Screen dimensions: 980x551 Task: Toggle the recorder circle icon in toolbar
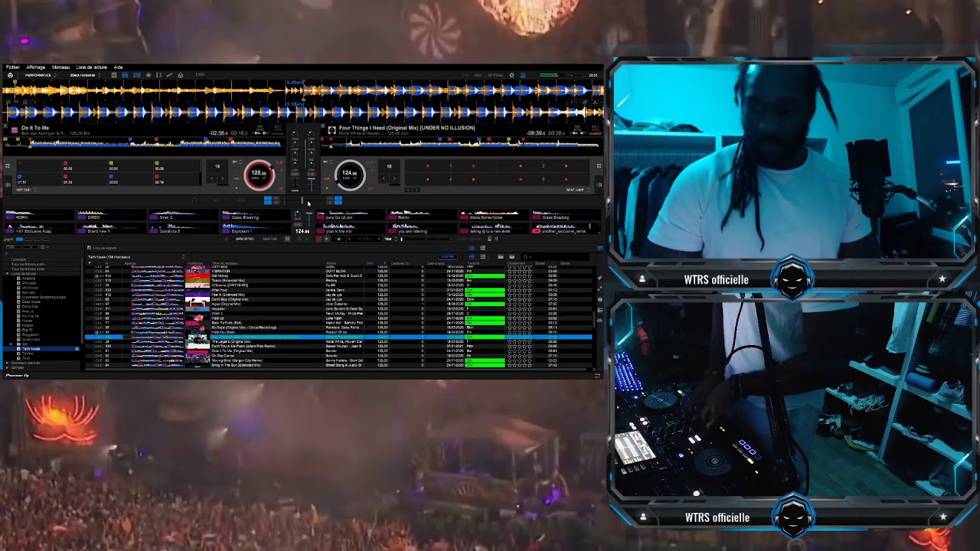[149, 75]
